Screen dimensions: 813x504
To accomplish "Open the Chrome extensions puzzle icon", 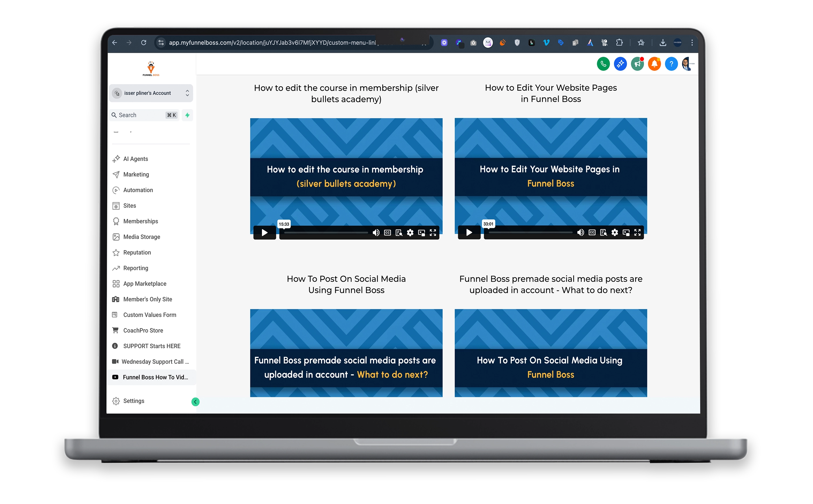I will 619,42.
